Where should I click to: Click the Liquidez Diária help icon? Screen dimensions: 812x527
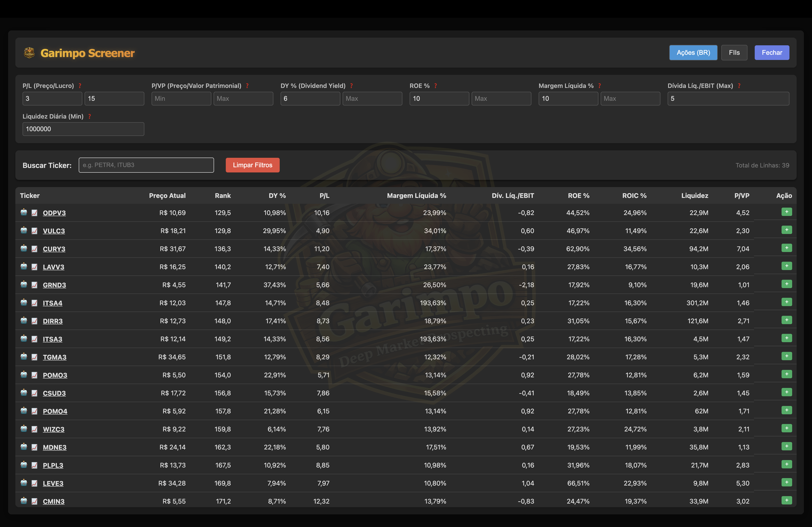click(90, 116)
